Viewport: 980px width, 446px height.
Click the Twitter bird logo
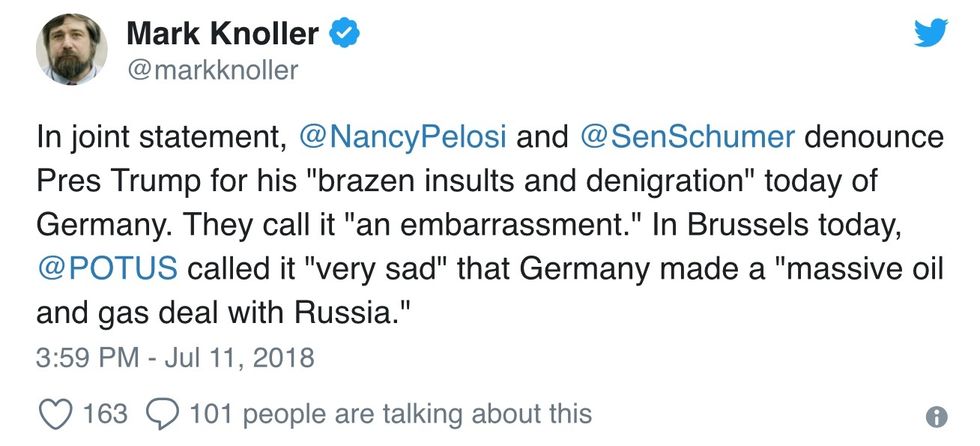[932, 34]
